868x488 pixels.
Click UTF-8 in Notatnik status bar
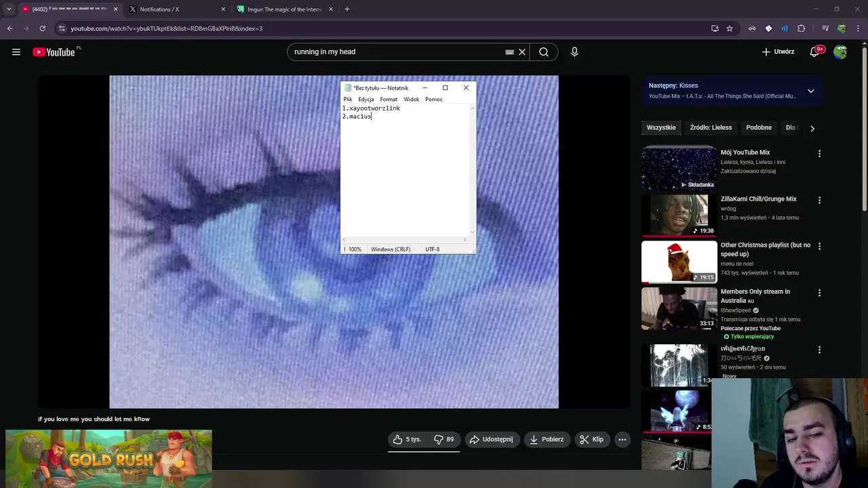point(432,249)
